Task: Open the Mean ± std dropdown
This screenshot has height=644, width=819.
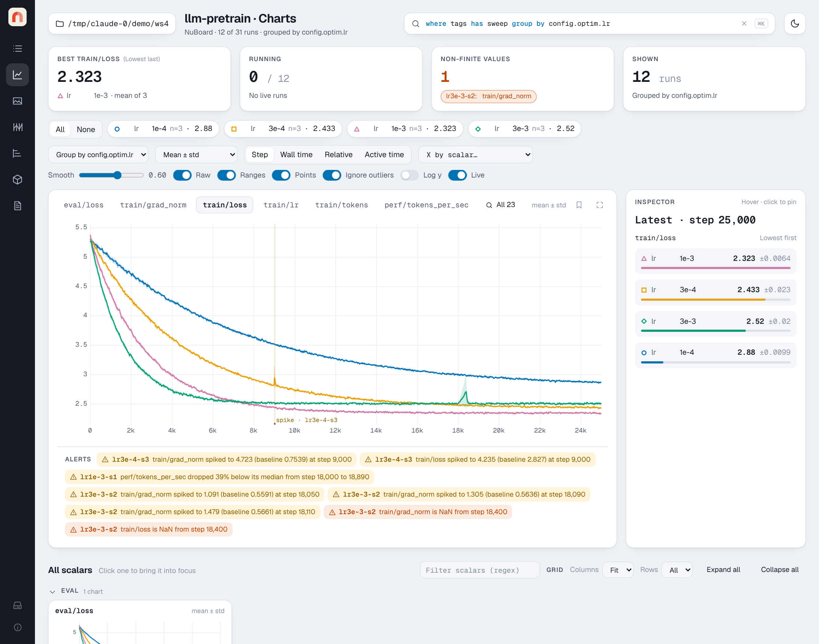Action: (x=196, y=155)
